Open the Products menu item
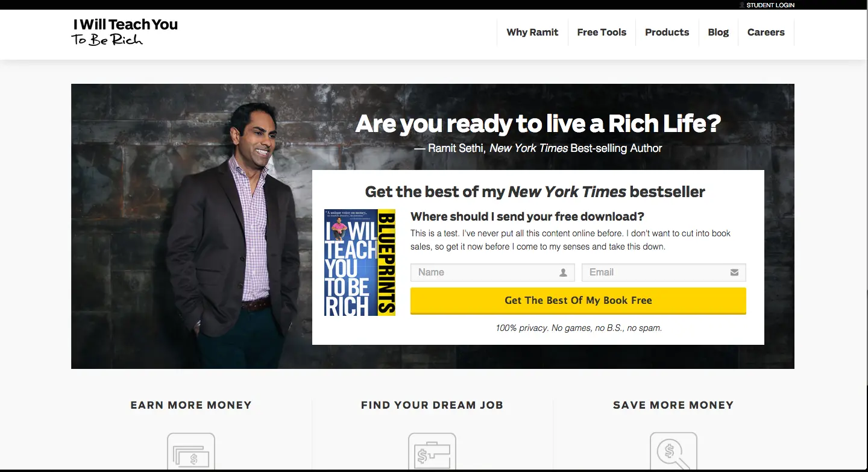Image resolution: width=868 pixels, height=472 pixels. (667, 33)
